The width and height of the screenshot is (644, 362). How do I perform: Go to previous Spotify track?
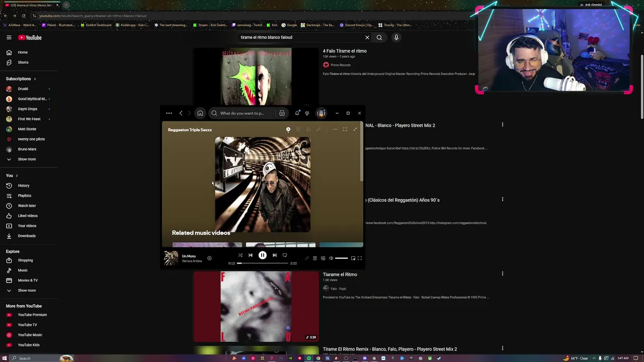pyautogui.click(x=251, y=255)
